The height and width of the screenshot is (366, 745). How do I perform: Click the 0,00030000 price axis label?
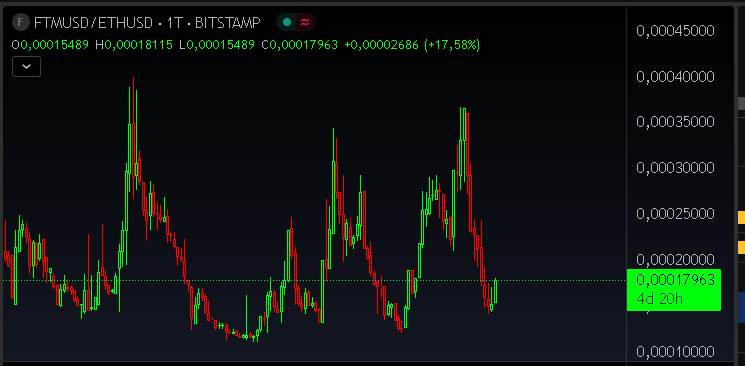[x=675, y=168]
